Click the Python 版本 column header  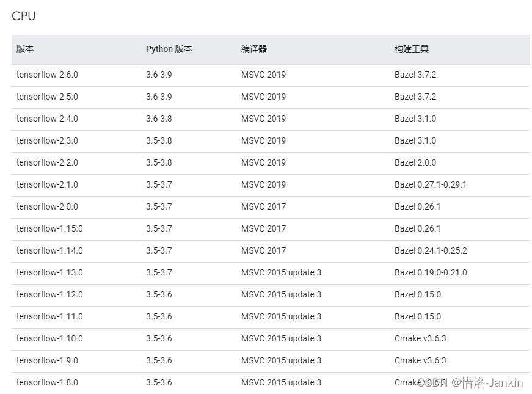coord(169,49)
